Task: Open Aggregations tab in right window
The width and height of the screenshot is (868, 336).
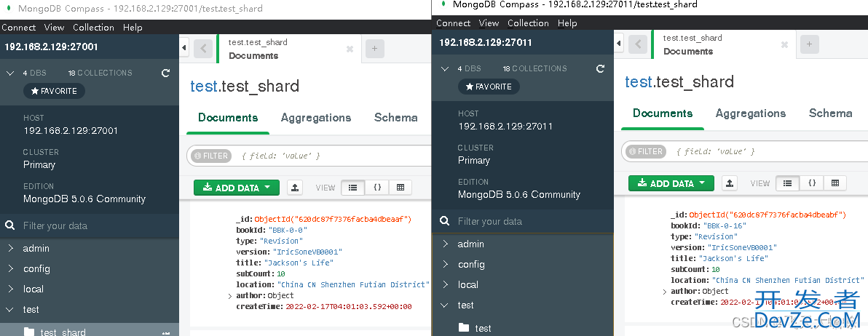Action: click(751, 113)
